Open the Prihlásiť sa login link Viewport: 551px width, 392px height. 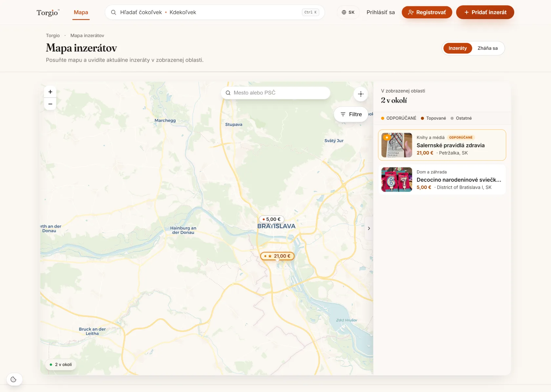coord(380,12)
